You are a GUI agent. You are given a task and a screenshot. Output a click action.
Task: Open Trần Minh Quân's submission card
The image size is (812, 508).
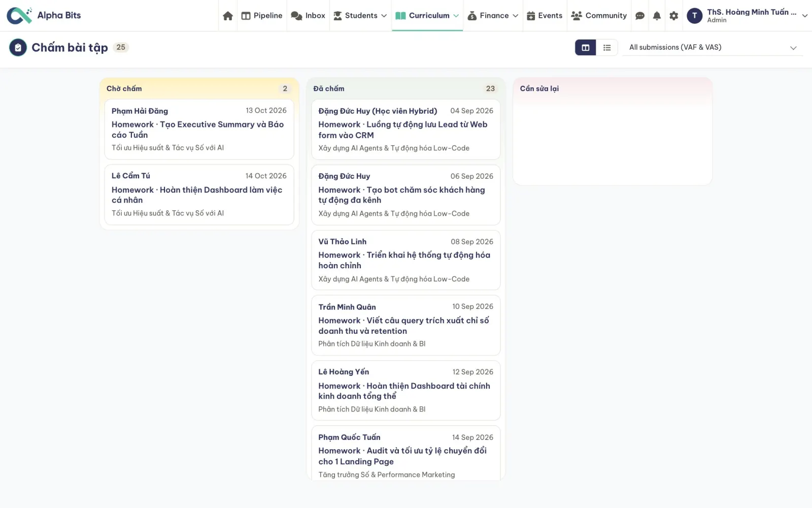405,325
